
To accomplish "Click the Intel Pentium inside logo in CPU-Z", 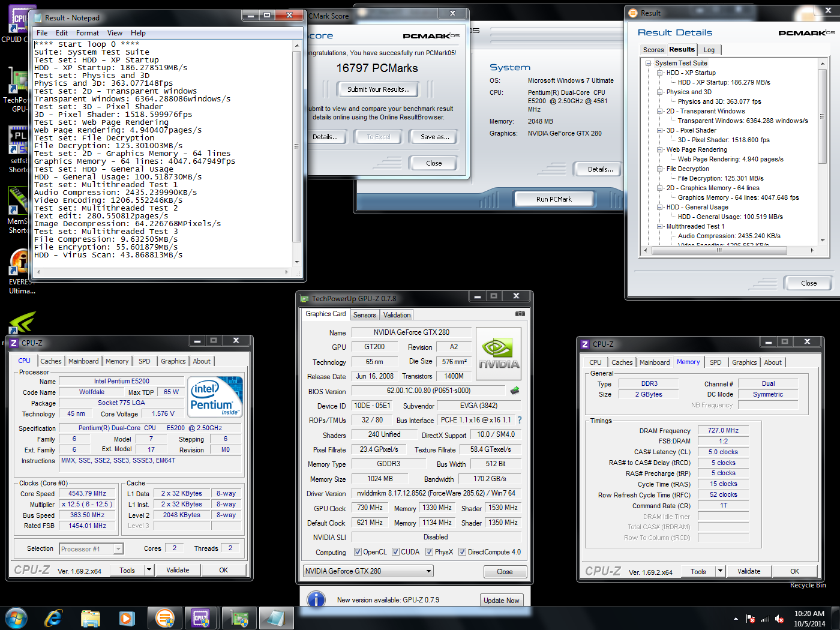I will click(x=215, y=396).
